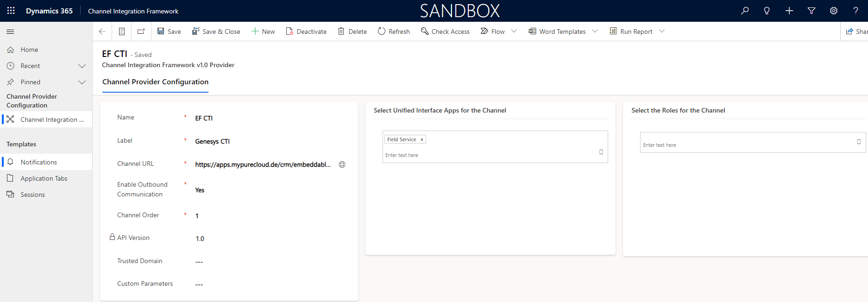Click the Save & Close button
The image size is (868, 302).
216,31
